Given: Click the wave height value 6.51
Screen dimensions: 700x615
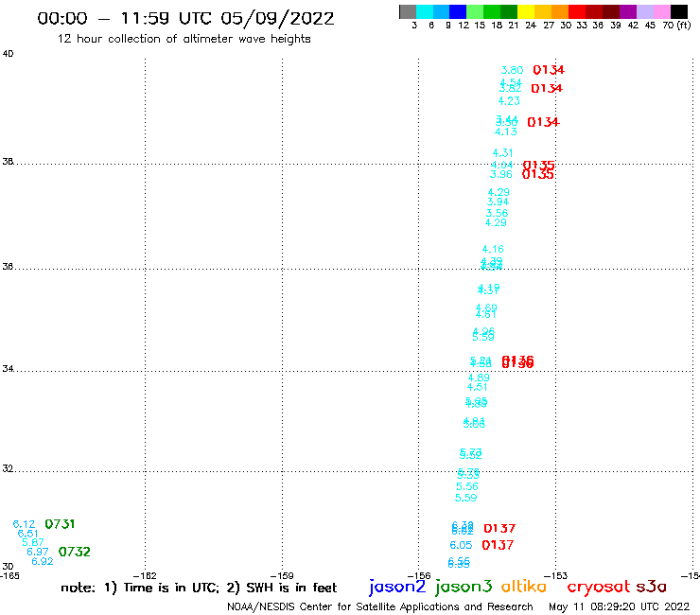Looking at the screenshot, I should coord(27,534).
